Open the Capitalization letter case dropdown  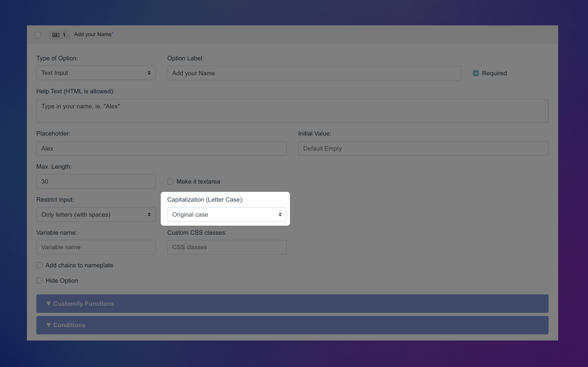tap(227, 215)
